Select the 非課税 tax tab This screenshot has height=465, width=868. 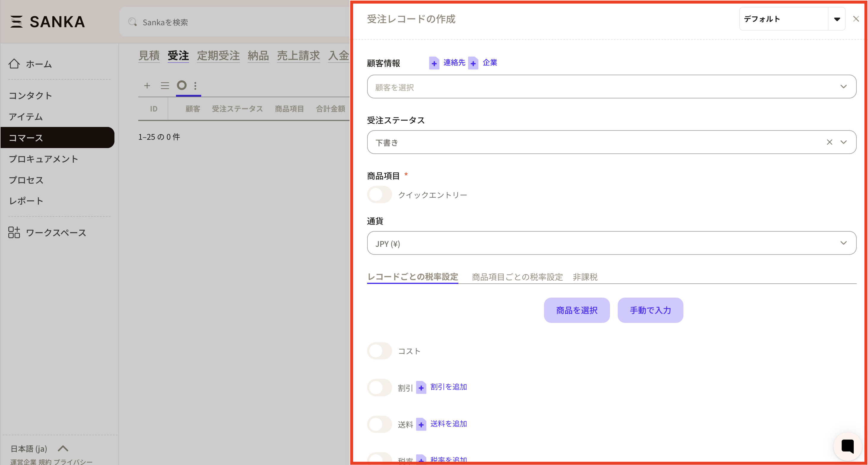point(585,277)
